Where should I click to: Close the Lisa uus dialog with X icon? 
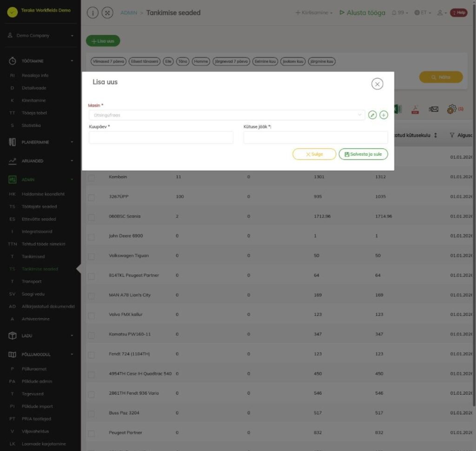377,84
